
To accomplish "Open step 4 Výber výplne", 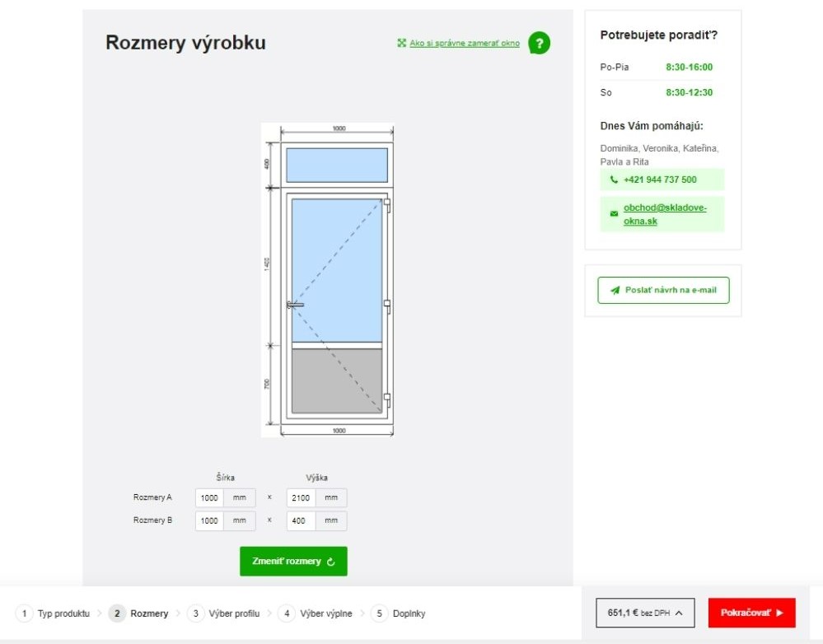I will 316,614.
